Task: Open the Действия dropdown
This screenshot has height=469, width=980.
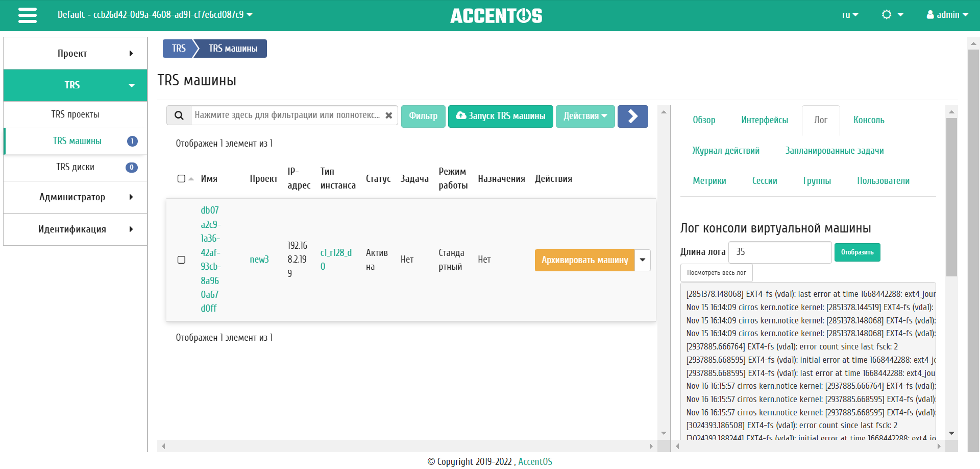Action: click(585, 116)
